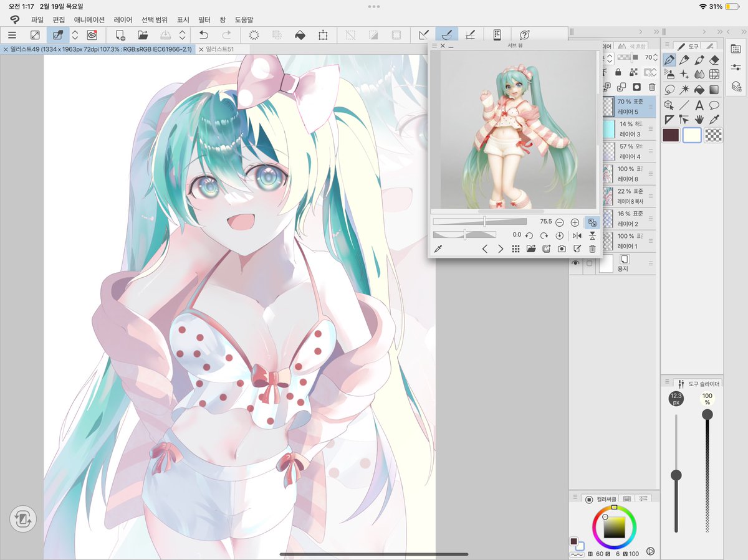Select the Pencil tool
This screenshot has height=560, width=748.
coord(684,60)
